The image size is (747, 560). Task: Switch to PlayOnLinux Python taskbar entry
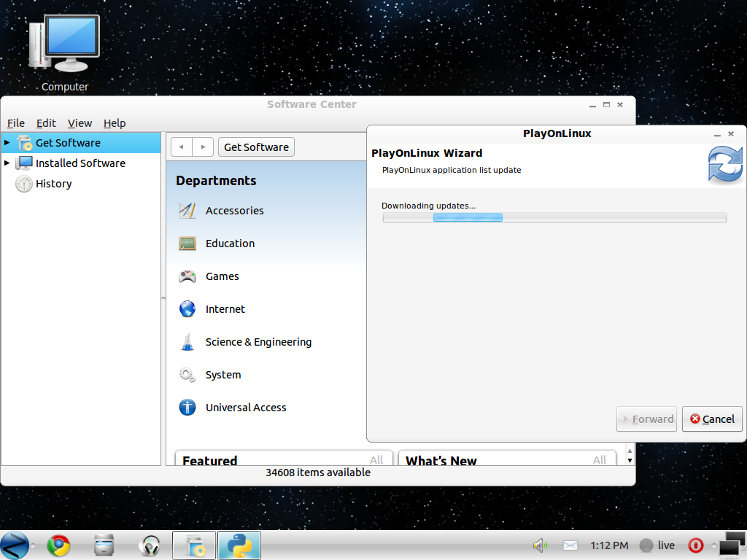[239, 545]
